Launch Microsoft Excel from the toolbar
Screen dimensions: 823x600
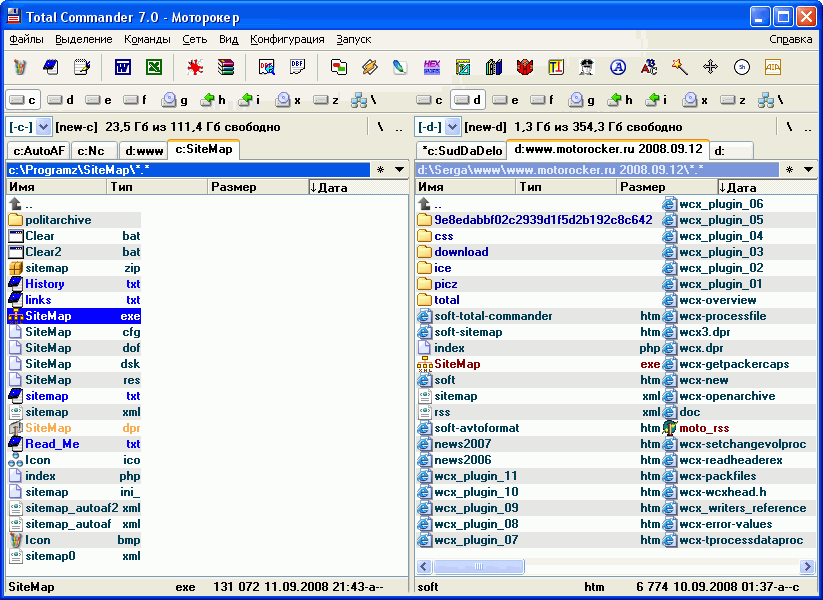[154, 67]
